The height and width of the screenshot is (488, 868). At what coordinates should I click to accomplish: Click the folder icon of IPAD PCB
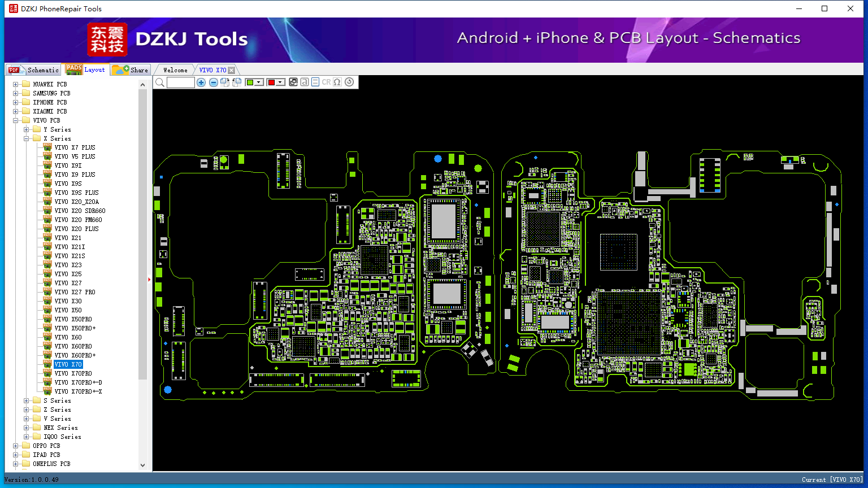pyautogui.click(x=25, y=455)
